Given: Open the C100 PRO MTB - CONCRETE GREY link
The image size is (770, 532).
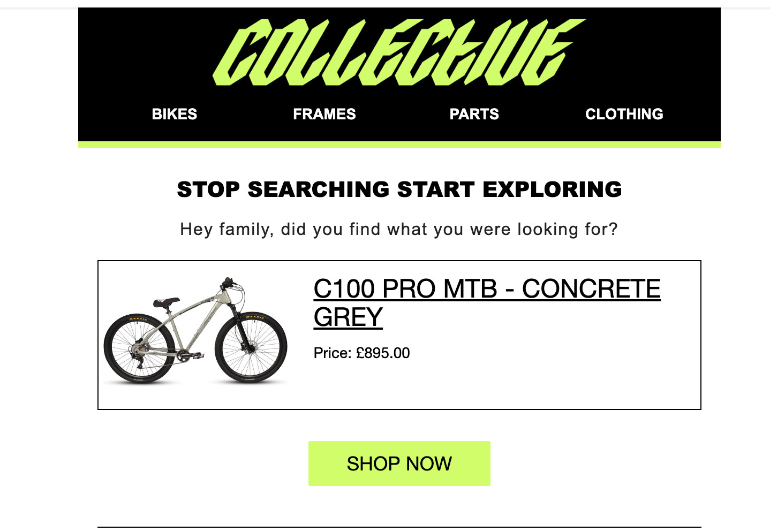Looking at the screenshot, I should coord(487,303).
